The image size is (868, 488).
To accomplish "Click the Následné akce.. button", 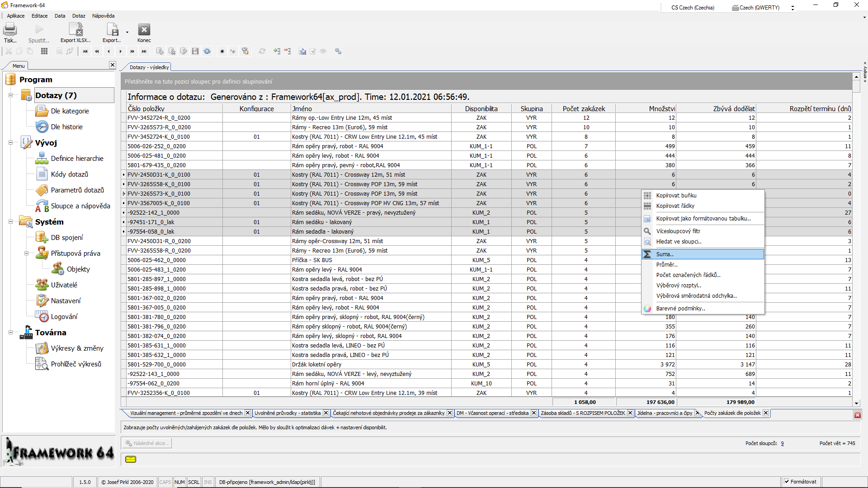I will [147, 443].
